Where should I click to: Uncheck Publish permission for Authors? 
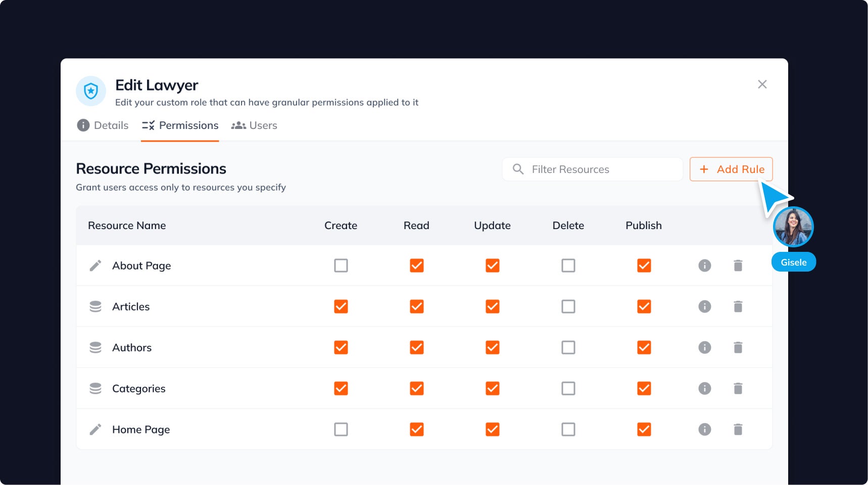coord(644,347)
